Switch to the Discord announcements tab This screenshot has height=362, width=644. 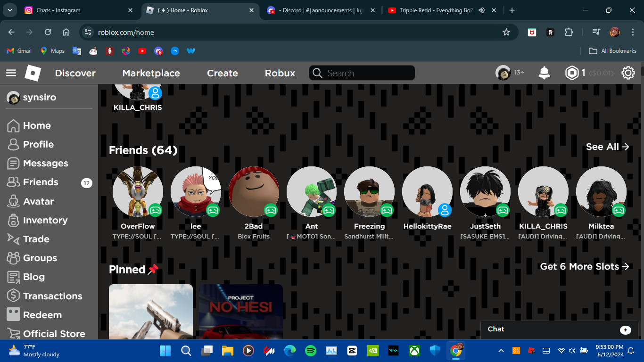click(x=321, y=10)
